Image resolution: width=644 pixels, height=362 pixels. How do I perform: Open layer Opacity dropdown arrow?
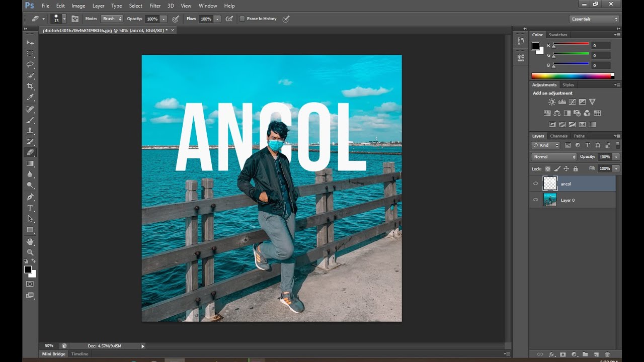coord(616,157)
